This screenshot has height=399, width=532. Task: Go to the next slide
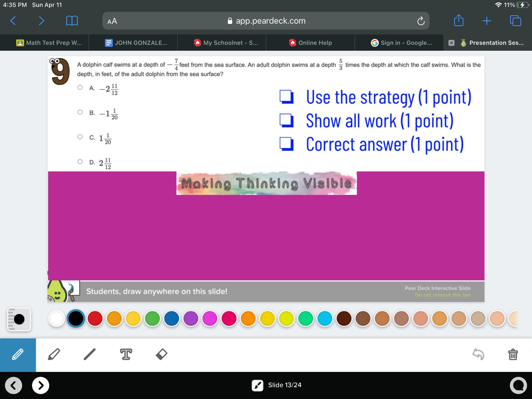point(41,385)
